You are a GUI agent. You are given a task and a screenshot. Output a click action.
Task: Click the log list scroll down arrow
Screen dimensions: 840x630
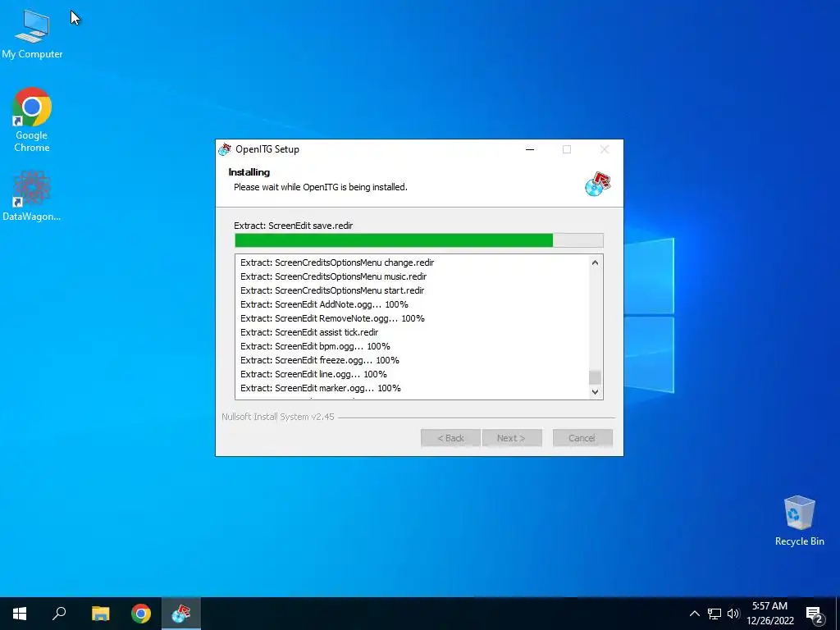coord(595,391)
